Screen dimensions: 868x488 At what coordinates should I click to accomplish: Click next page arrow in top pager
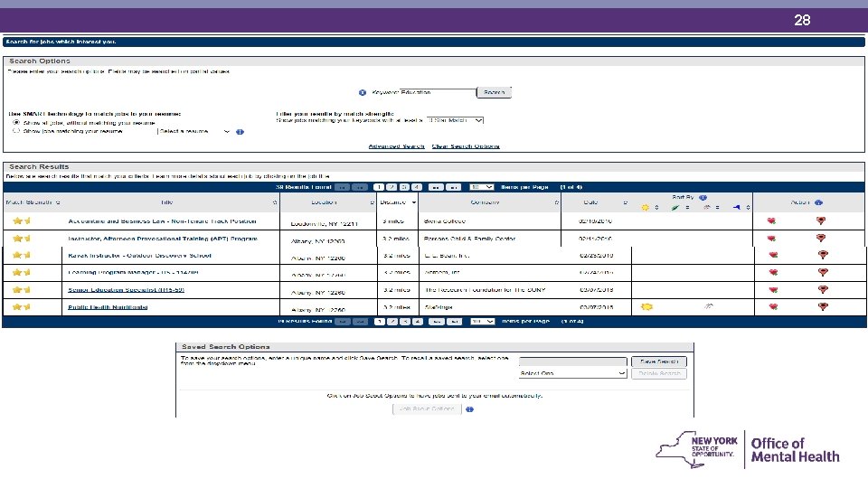436,188
